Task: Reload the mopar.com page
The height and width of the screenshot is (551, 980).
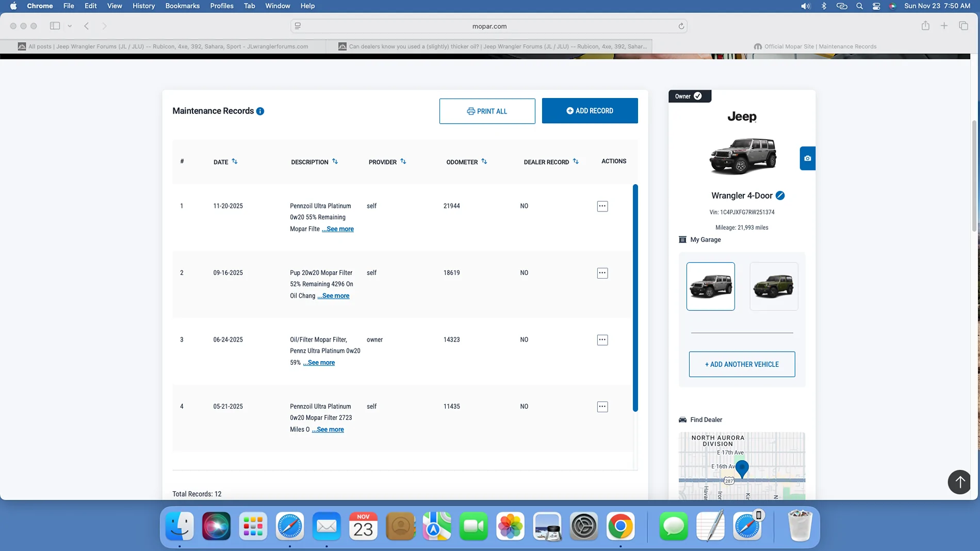Action: pyautogui.click(x=681, y=26)
